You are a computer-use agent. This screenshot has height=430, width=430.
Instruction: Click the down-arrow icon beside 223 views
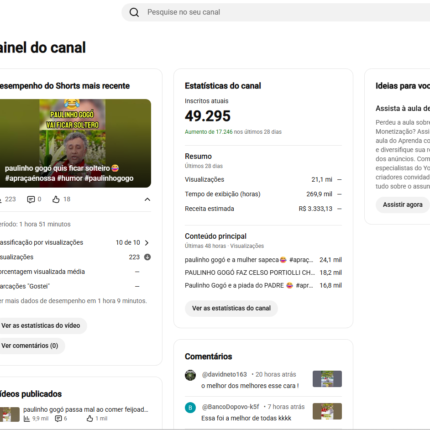coord(147,257)
